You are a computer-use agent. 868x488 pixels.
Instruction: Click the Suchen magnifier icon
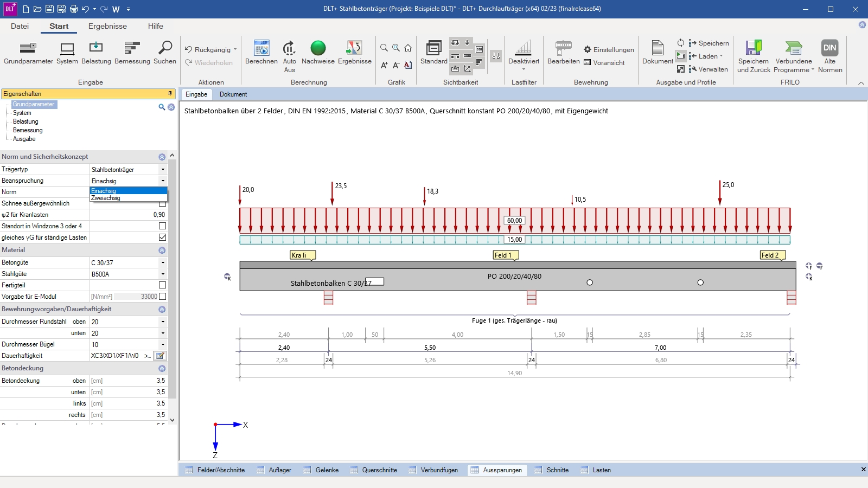pyautogui.click(x=165, y=48)
